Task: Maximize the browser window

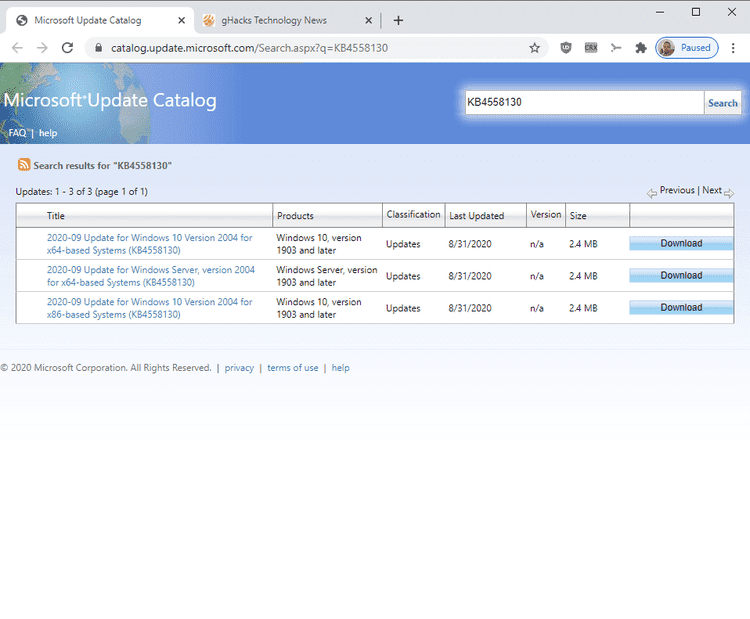Action: click(x=696, y=12)
